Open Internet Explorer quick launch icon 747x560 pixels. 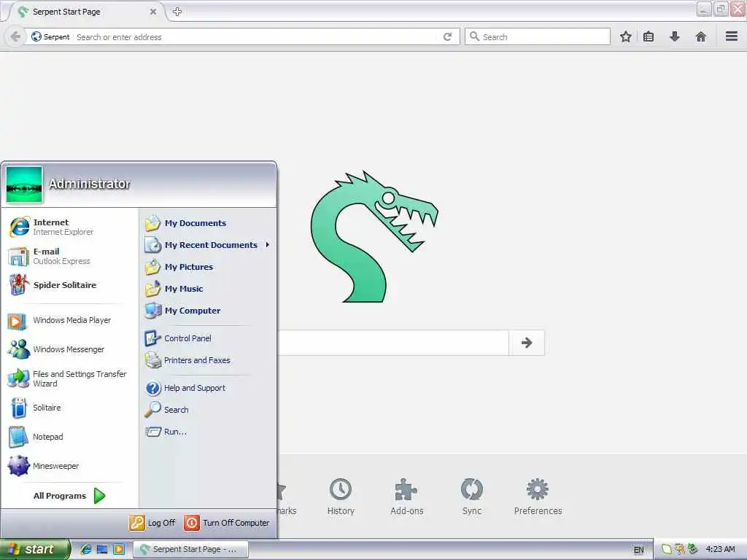coord(86,549)
